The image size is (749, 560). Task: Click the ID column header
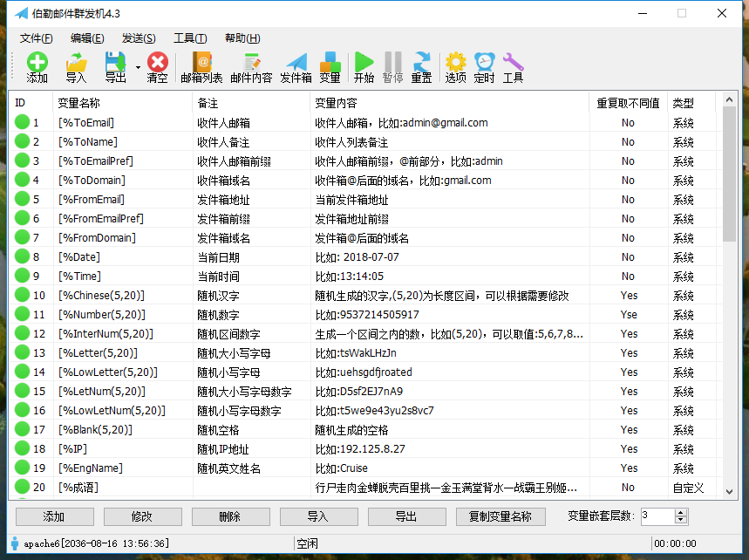click(31, 103)
